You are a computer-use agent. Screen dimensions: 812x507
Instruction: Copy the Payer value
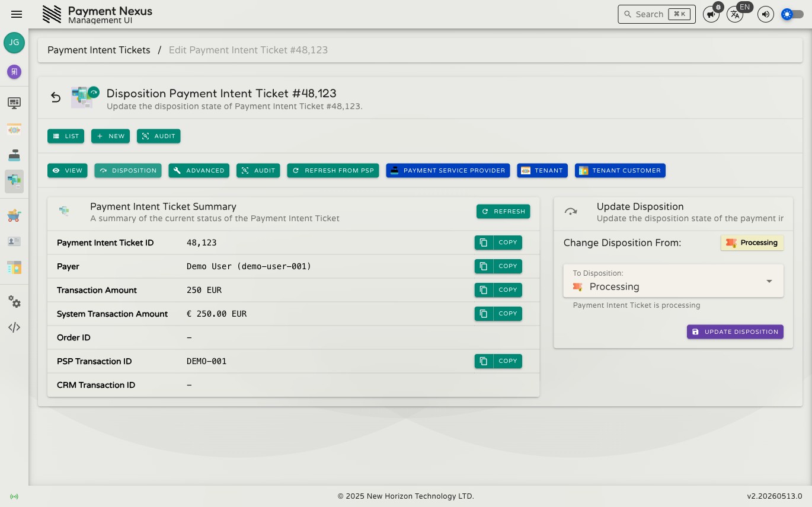pyautogui.click(x=498, y=266)
